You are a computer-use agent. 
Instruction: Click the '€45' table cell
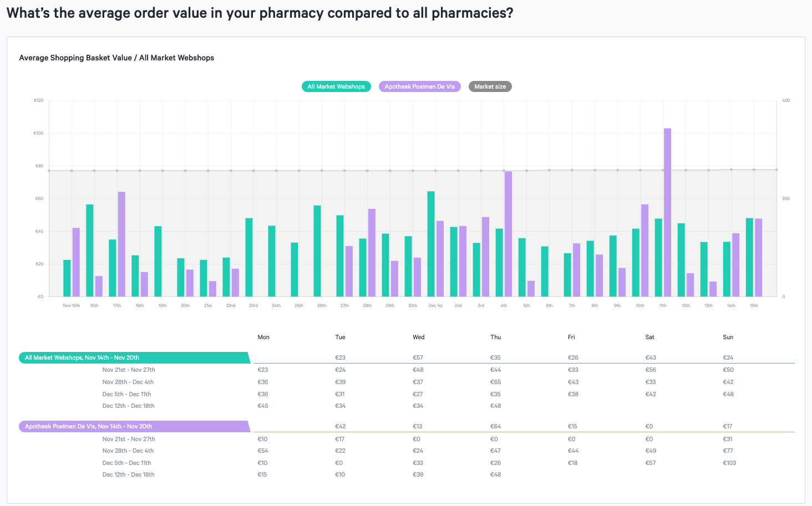click(263, 406)
